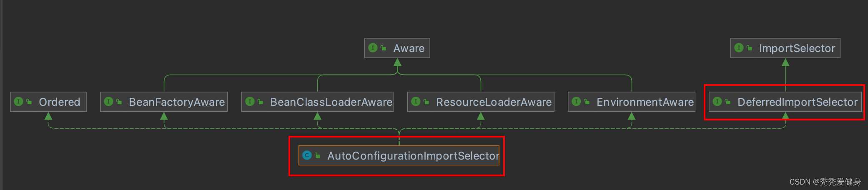The image size is (868, 190).
Task: Select the DeferredImportSelector node label
Action: (x=797, y=102)
